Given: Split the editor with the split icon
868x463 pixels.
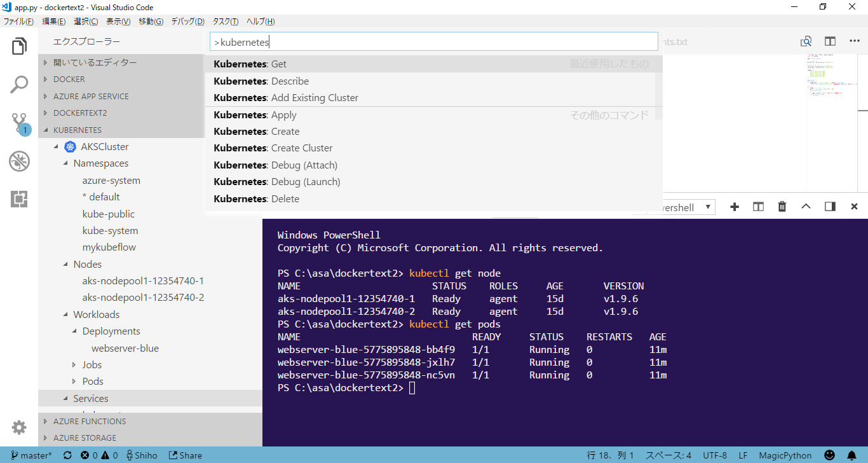Looking at the screenshot, I should (830, 41).
